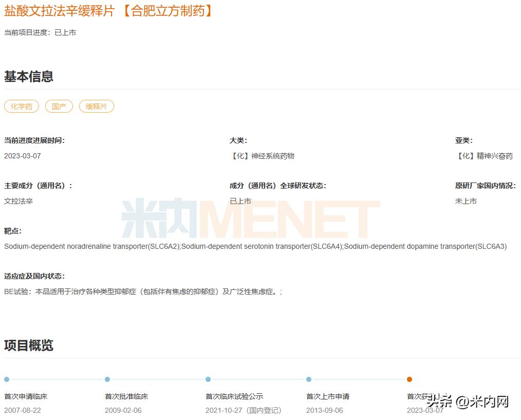Click the 首次批准临床 milestone label

click(x=126, y=396)
